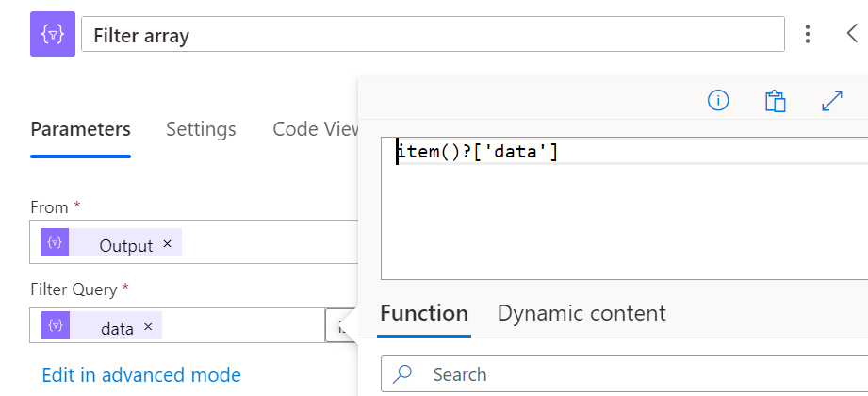This screenshot has width=868, height=396.
Task: Open the Settings tab
Action: click(201, 129)
